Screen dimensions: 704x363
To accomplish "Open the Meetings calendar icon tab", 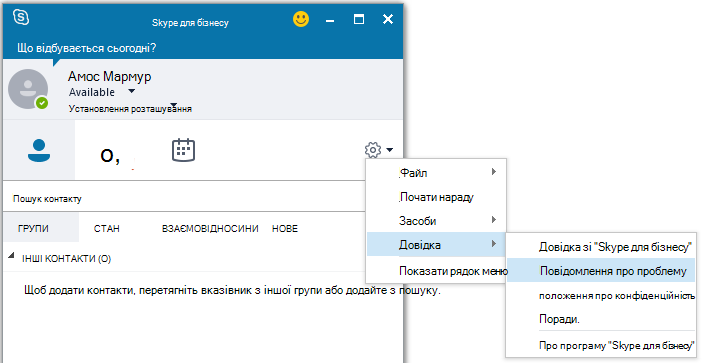I will tap(183, 150).
